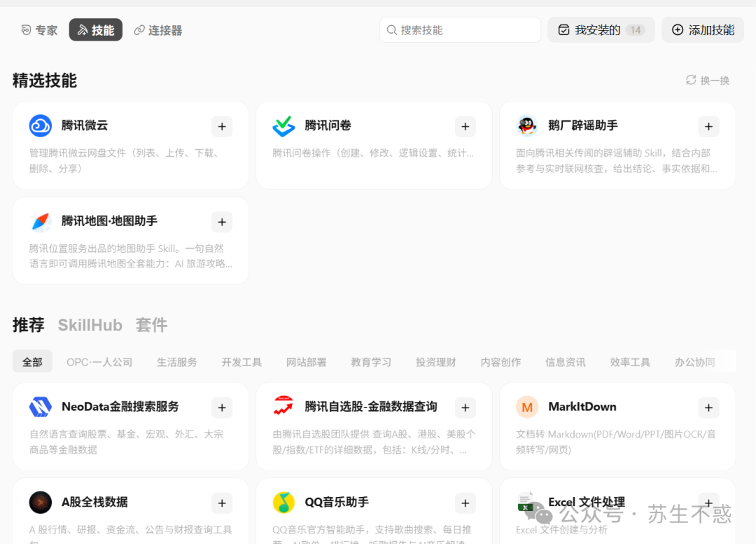Screen dimensions: 756x544
Task: Click the 腾讯地图 compass logo icon
Action: [41, 221]
